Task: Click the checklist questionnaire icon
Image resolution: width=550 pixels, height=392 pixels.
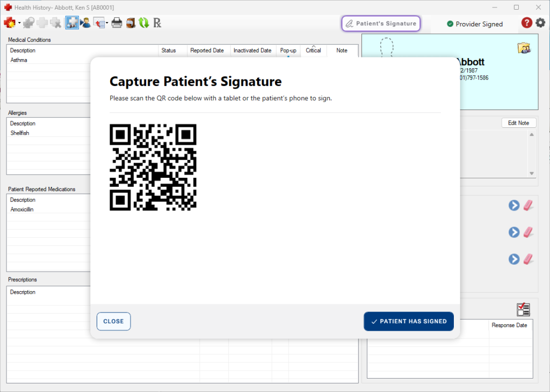Action: [523, 309]
